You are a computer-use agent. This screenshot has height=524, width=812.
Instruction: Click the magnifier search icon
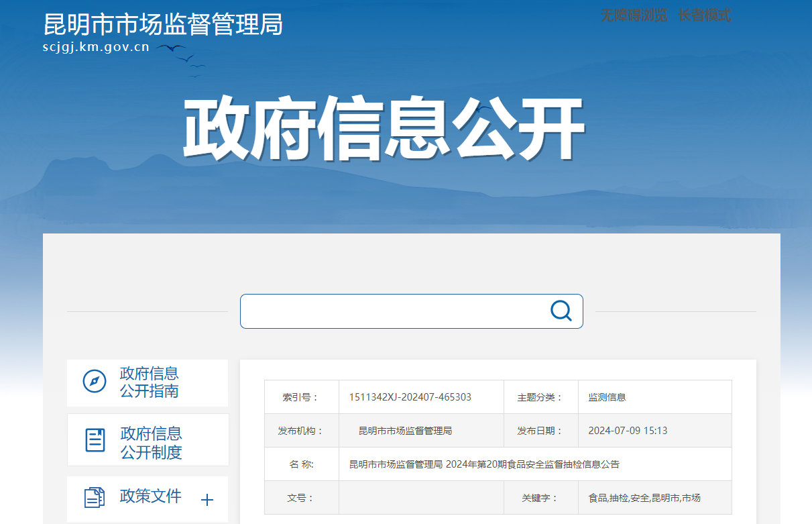tap(561, 311)
